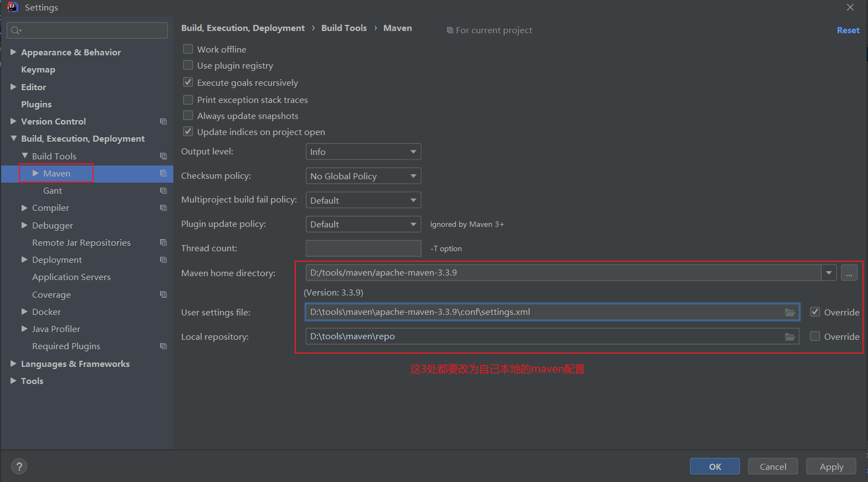The image size is (868, 482).
Task: Click the search magnifier icon
Action: [16, 30]
